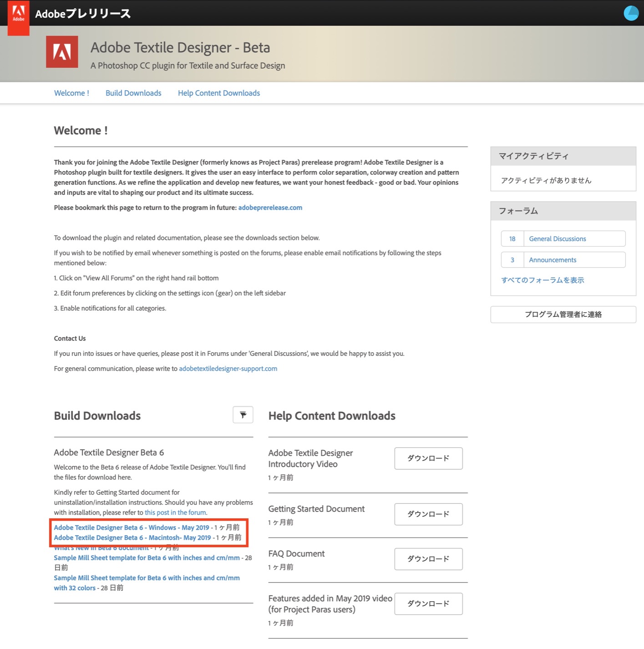Go to Help Content Downloads navigation tab
The width and height of the screenshot is (644, 649).
click(x=219, y=93)
